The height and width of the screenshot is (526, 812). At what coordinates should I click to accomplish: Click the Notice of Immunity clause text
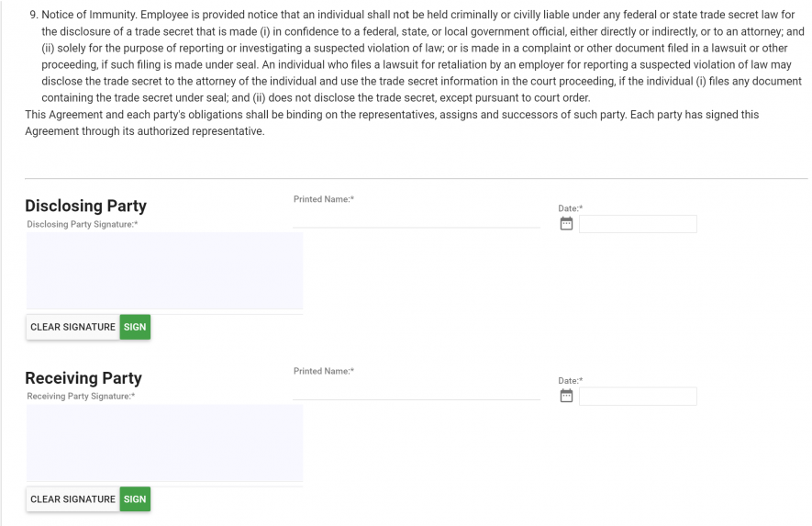click(417, 56)
